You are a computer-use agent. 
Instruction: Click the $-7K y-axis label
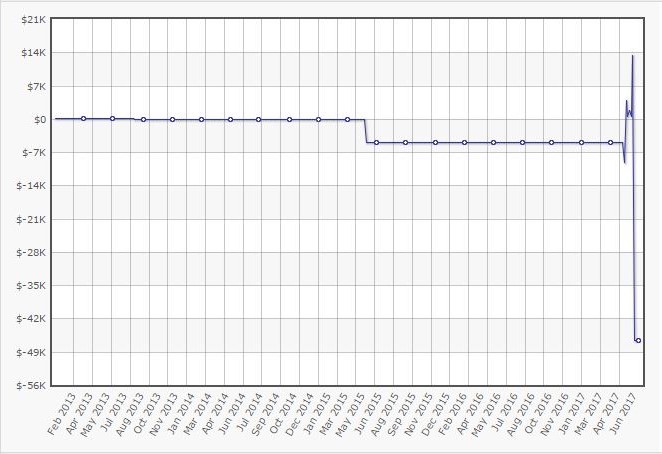pos(34,152)
